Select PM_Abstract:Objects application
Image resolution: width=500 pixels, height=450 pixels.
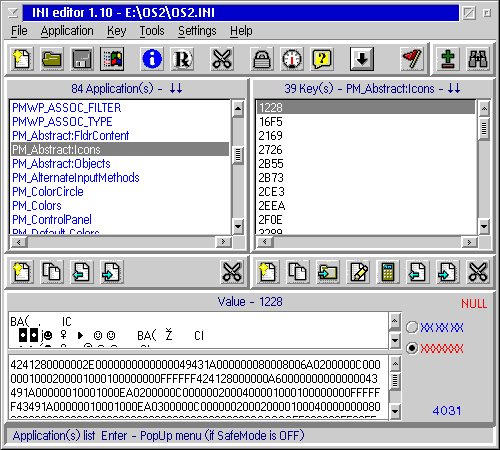[x=120, y=164]
